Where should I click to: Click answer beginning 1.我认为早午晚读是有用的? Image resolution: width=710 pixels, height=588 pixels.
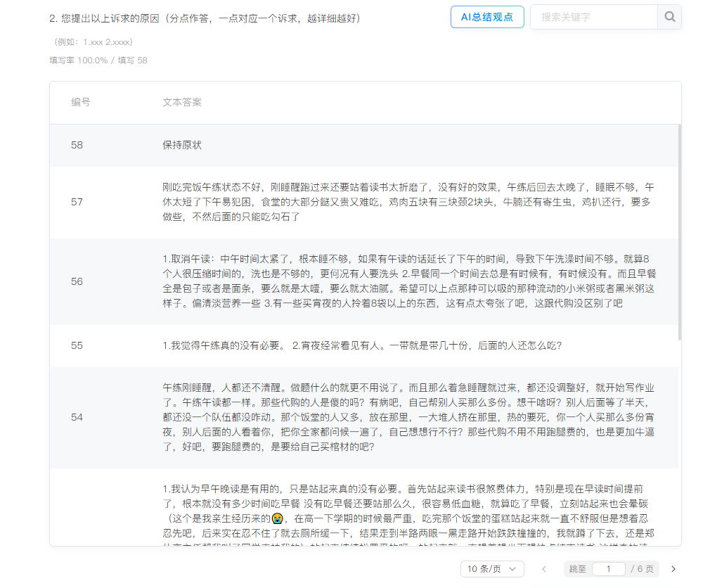408,514
